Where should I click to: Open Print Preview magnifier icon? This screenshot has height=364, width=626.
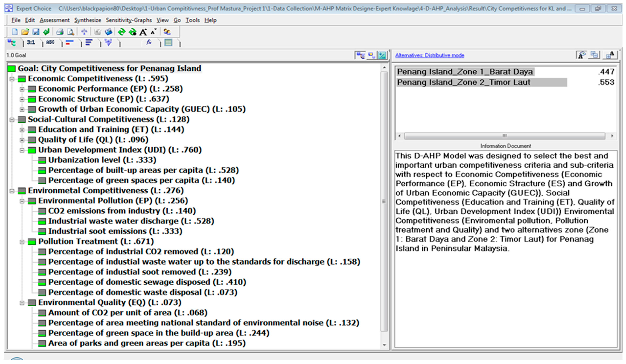71,32
